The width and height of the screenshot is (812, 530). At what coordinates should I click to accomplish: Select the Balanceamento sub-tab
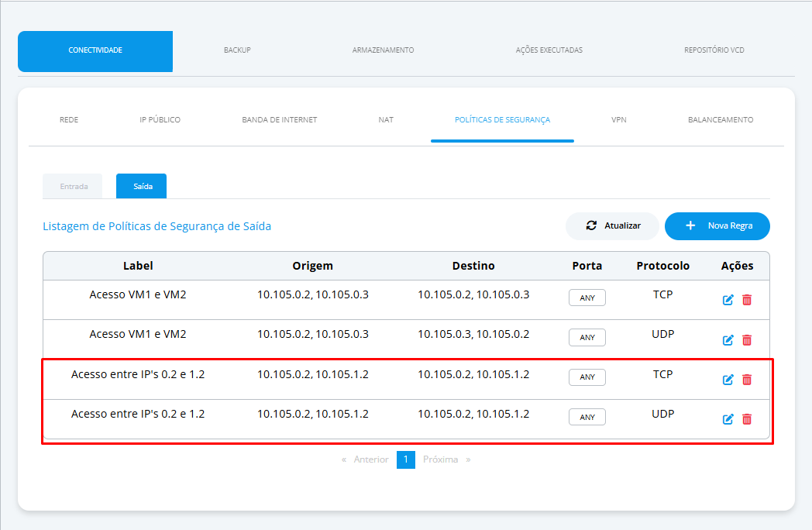click(x=721, y=119)
